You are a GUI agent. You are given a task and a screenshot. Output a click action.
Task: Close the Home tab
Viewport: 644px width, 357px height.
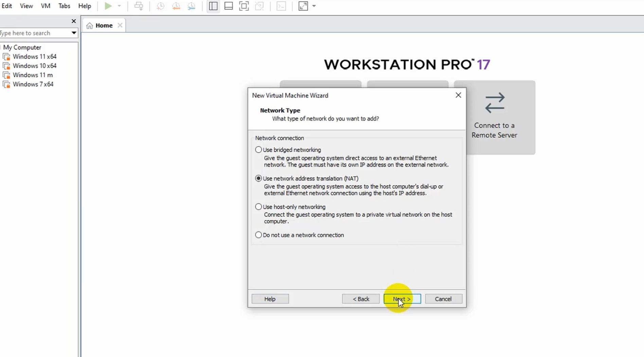pyautogui.click(x=120, y=26)
